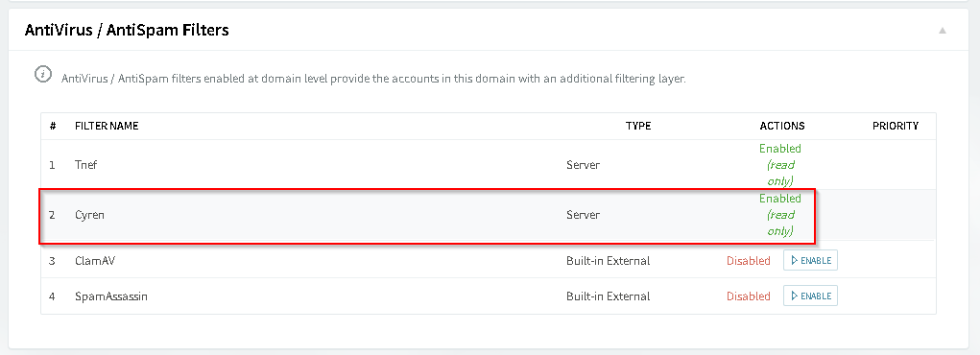Click the Disabled status for ClamAV
This screenshot has width=980, height=355.
click(x=748, y=261)
